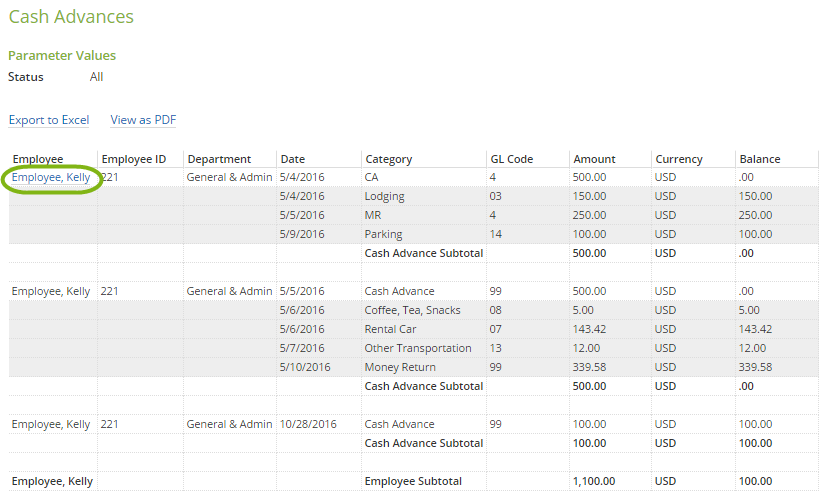Select the 5/9/2016 date cell
Screen dimensions: 840x502
pos(302,234)
